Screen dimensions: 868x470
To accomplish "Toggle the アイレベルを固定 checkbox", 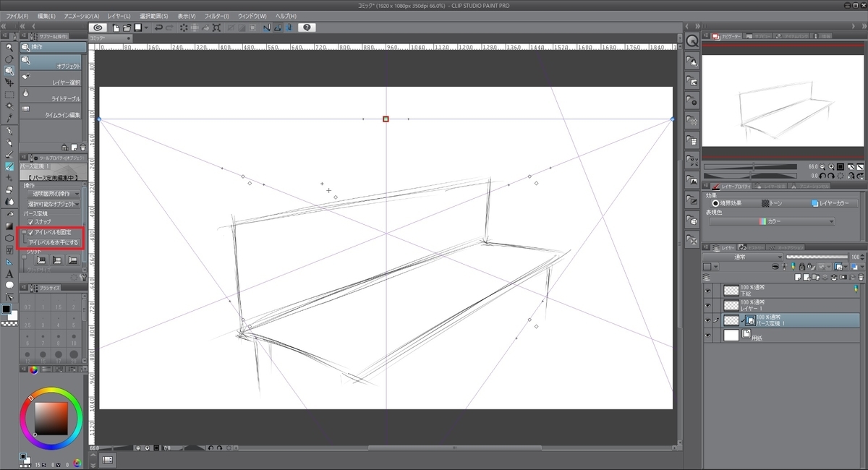I will pyautogui.click(x=30, y=232).
